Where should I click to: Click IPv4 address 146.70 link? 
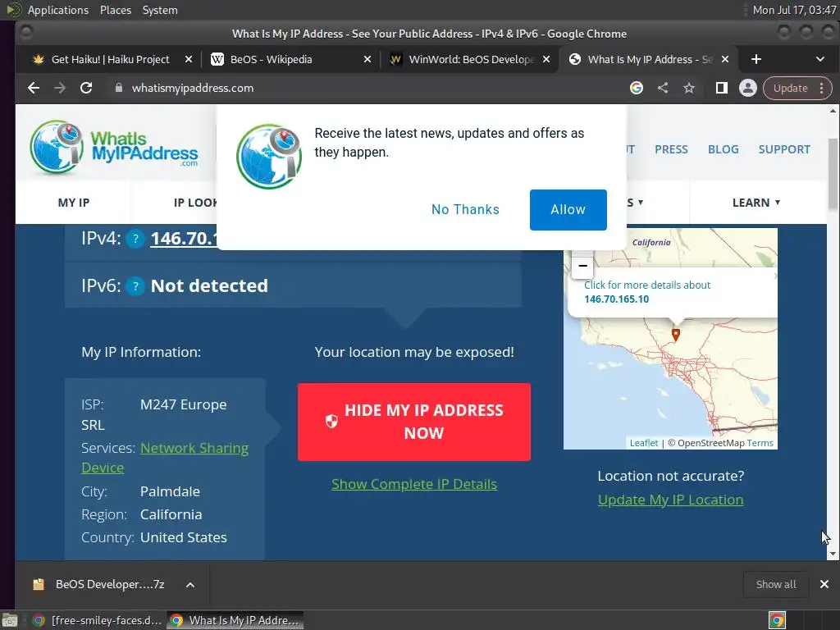[x=184, y=239]
